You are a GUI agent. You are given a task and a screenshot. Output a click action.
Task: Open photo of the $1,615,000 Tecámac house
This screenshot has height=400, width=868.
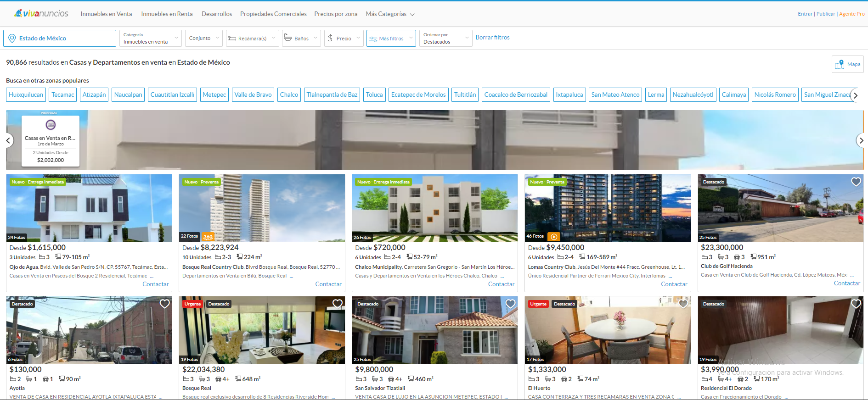pyautogui.click(x=89, y=208)
